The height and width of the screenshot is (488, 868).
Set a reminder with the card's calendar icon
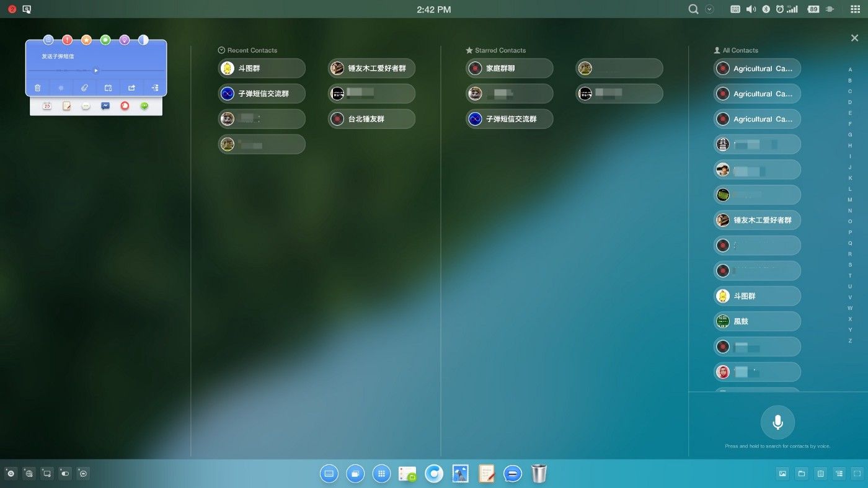tap(108, 88)
